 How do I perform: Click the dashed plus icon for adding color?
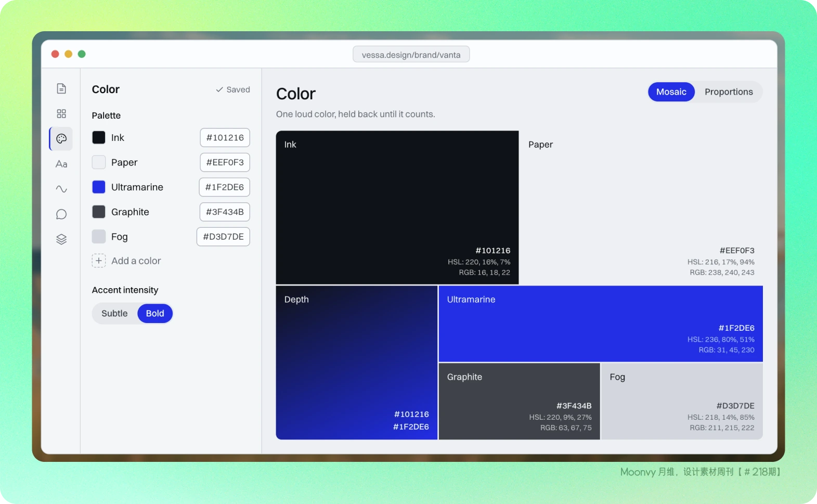(x=99, y=261)
